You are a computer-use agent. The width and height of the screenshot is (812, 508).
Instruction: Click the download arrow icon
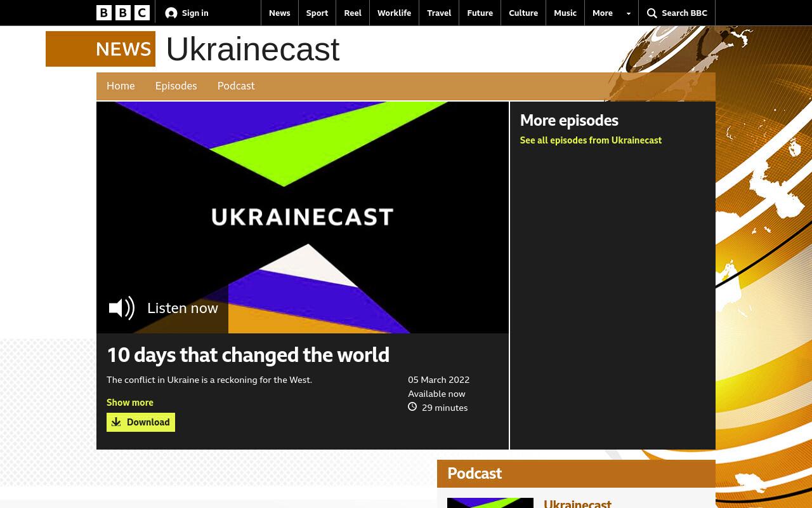pos(116,422)
